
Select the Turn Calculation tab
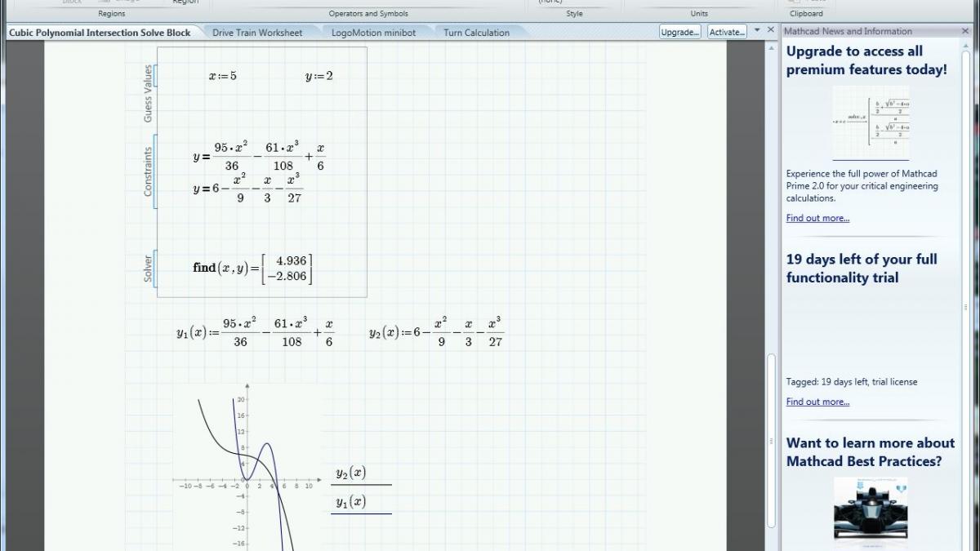(476, 33)
